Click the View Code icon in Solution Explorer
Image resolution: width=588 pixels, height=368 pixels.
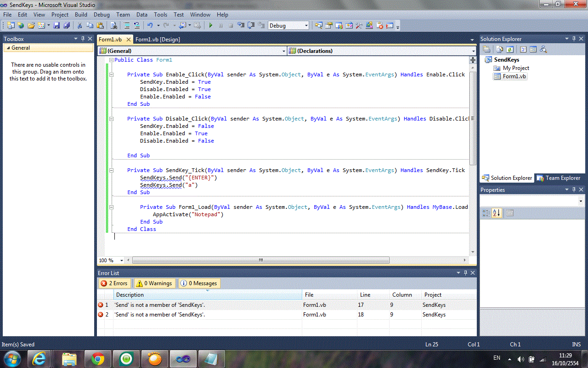(x=523, y=49)
